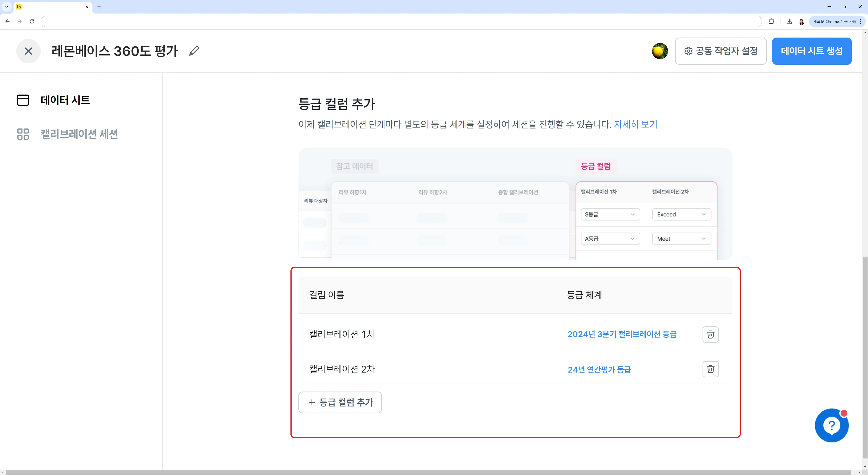Click the browser address bar
Image resolution: width=868 pixels, height=475 pixels.
[401, 21]
